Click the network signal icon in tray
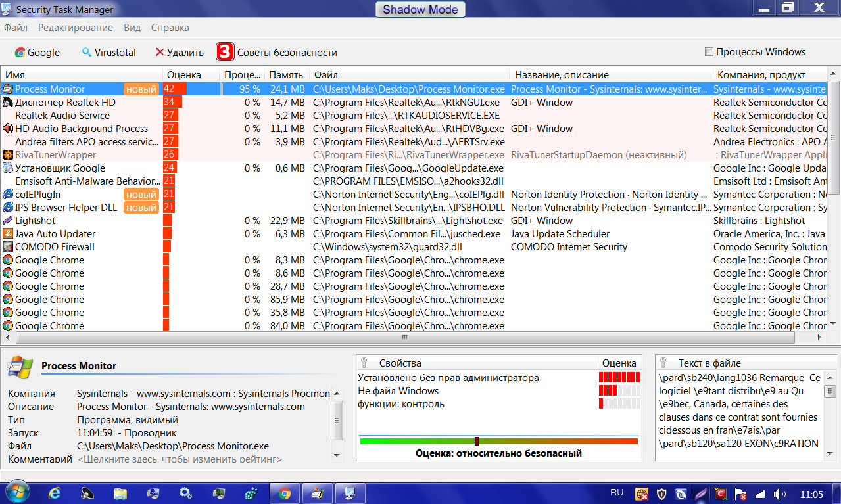This screenshot has height=504, width=841. (x=760, y=493)
